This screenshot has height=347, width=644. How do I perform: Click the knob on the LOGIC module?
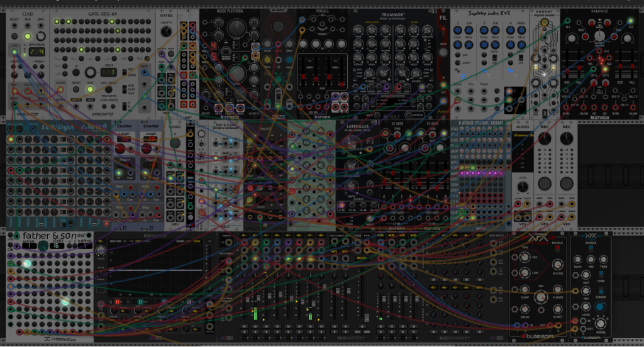(x=175, y=143)
